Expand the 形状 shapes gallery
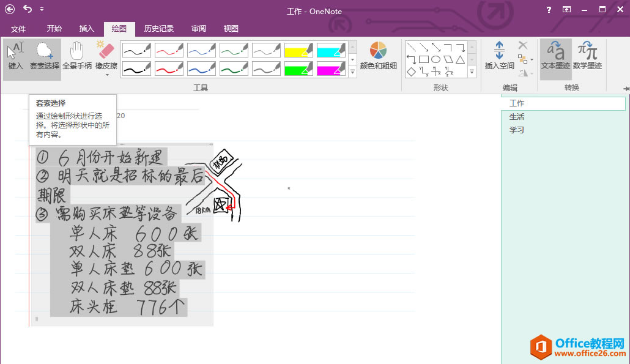 [471, 72]
